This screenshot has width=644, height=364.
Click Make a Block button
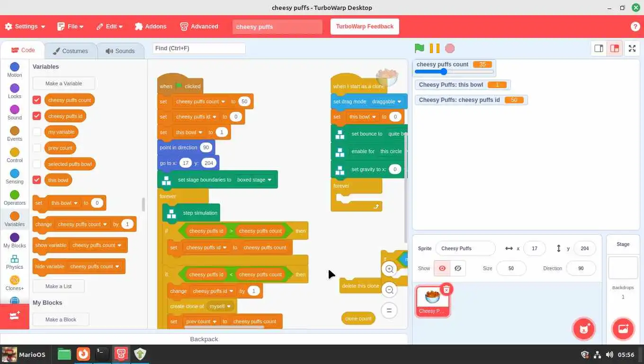click(x=61, y=319)
